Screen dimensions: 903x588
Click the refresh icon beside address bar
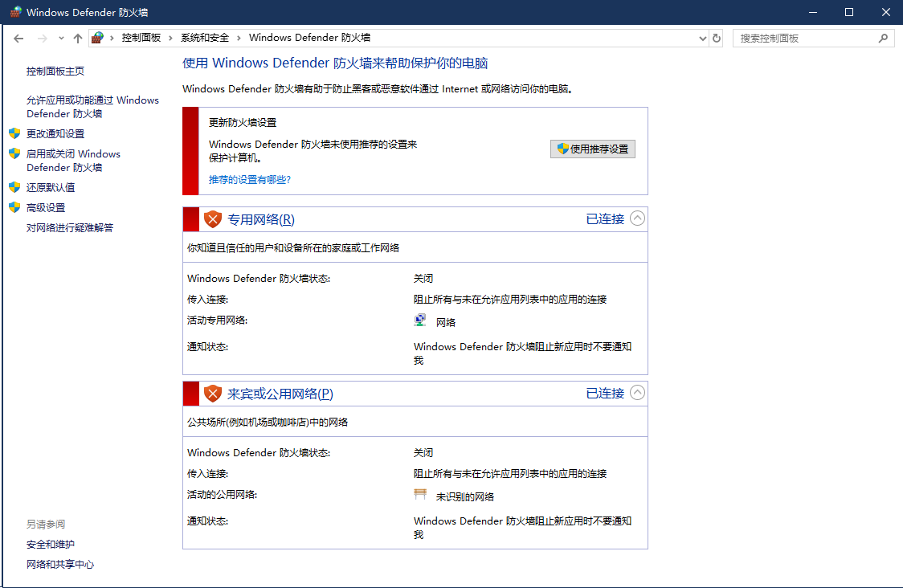[x=716, y=38]
